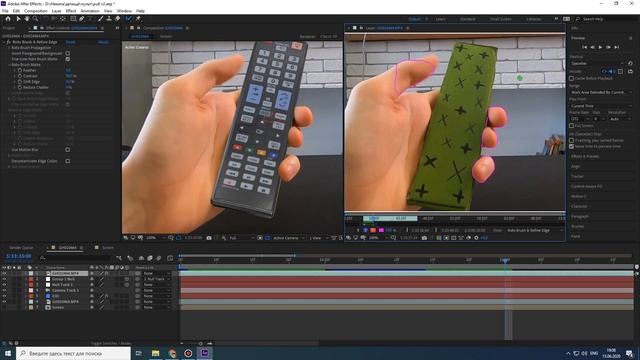Screen dimensions: 640x360
Task: Select the Hand tool
Action: tap(27, 19)
